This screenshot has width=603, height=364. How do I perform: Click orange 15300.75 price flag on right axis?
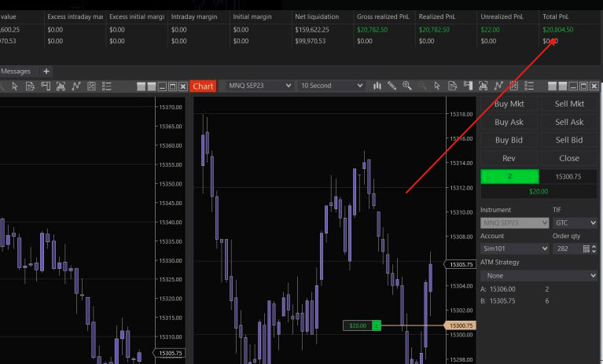click(x=461, y=325)
